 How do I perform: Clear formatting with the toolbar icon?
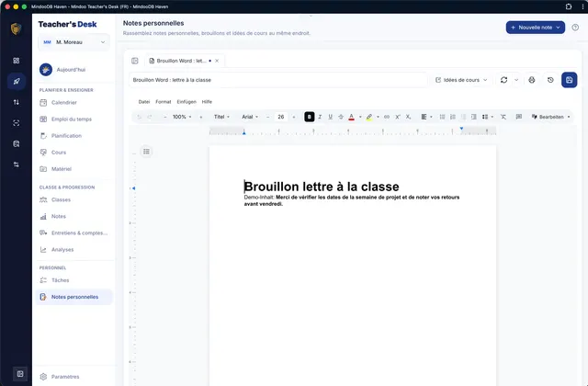coord(503,117)
